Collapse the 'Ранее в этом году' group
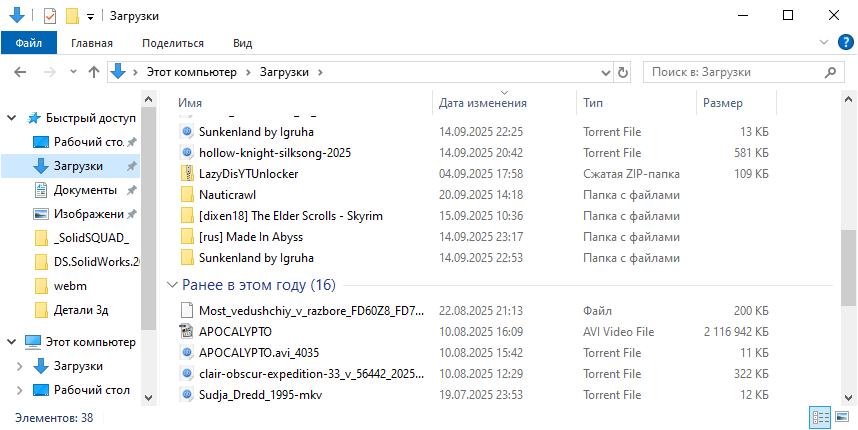Screen dimensions: 858x430 pos(173,285)
